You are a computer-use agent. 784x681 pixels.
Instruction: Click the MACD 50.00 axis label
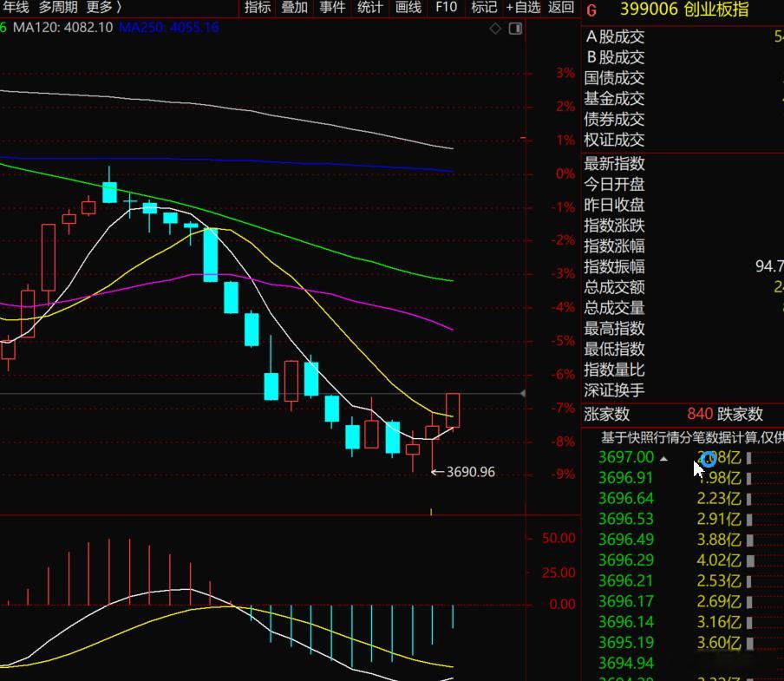click(559, 539)
